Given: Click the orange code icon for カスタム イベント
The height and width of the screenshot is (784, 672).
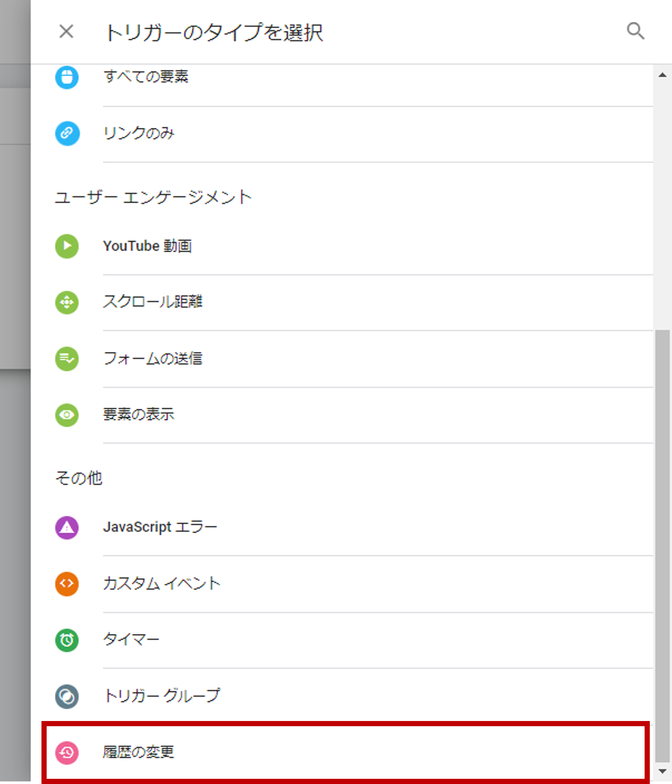Looking at the screenshot, I should [67, 584].
